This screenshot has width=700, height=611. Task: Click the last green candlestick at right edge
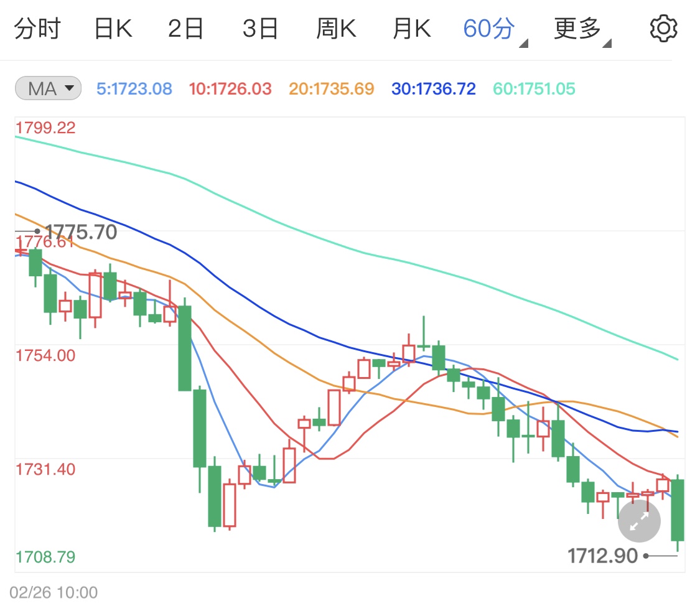pos(678,511)
